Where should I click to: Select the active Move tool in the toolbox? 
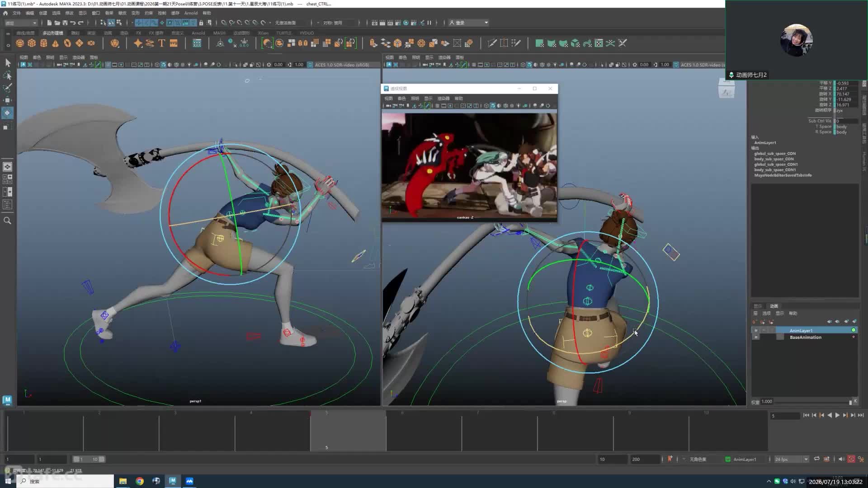(7, 113)
